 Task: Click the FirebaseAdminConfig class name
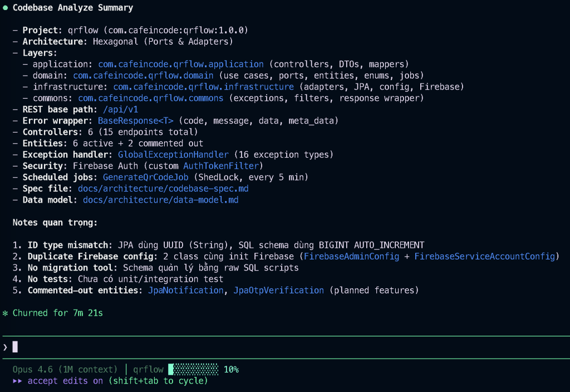[351, 256]
